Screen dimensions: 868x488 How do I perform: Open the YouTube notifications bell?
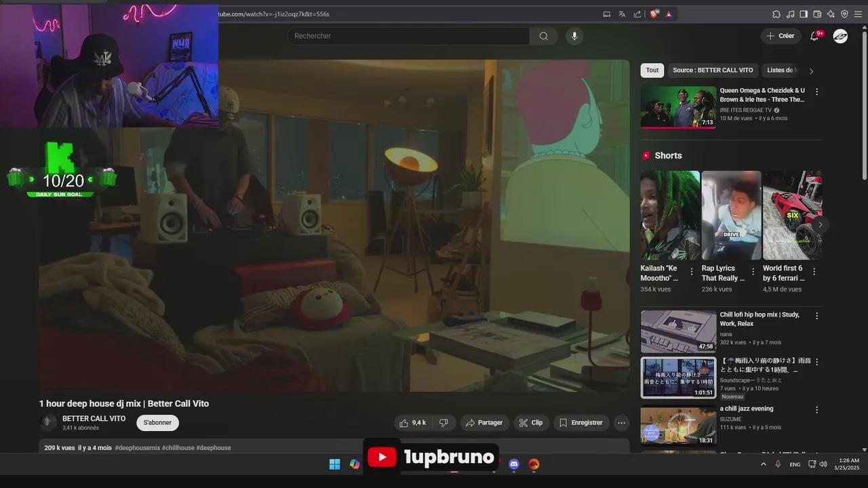pos(814,36)
